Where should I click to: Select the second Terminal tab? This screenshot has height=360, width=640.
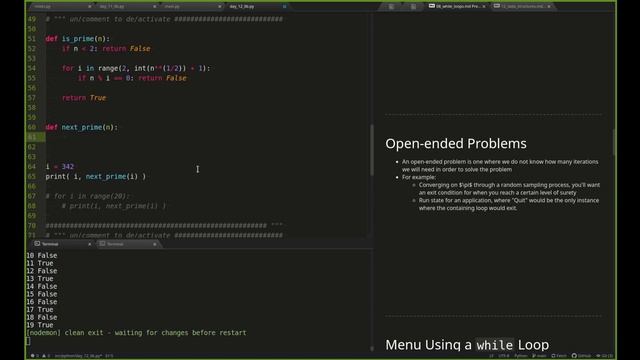click(127, 244)
